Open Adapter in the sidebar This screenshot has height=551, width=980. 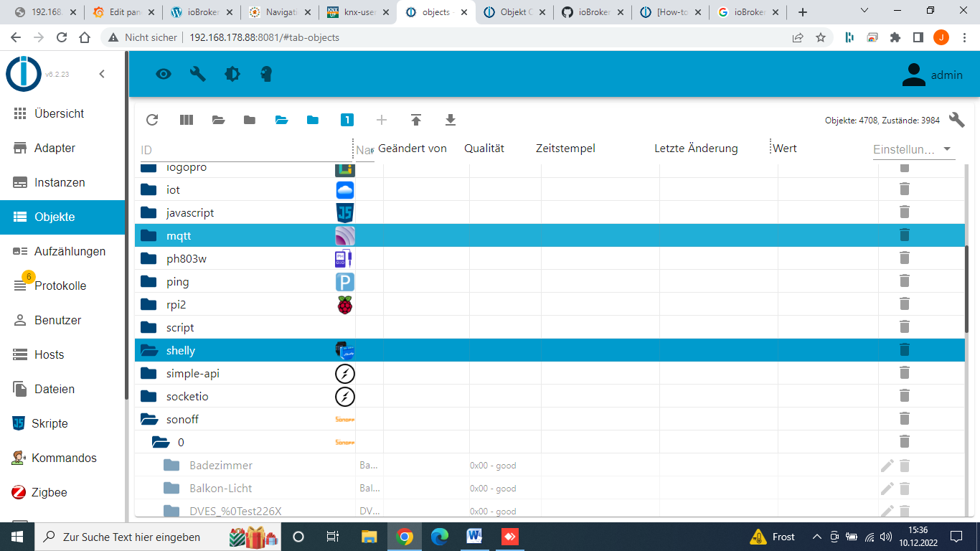[x=62, y=148]
